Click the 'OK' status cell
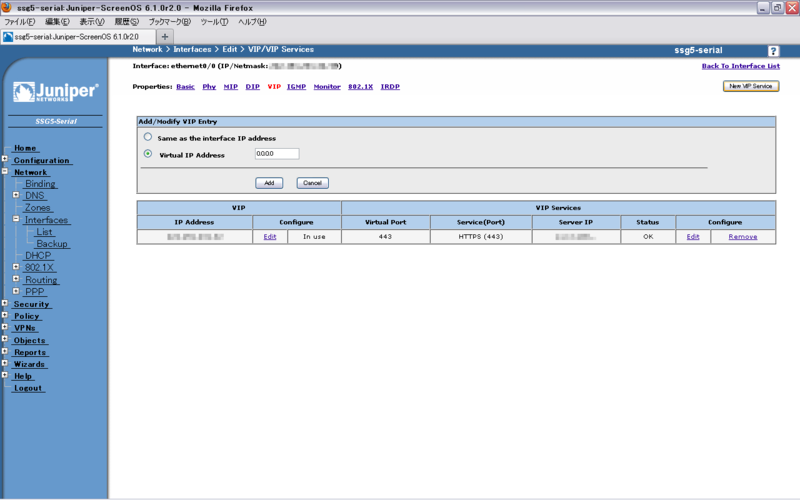This screenshot has height=500, width=800. [x=648, y=237]
